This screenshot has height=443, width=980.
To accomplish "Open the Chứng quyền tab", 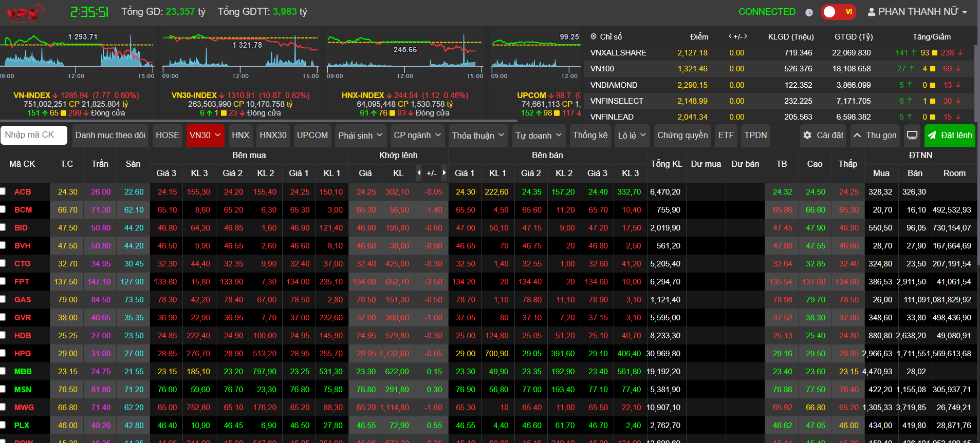I will pyautogui.click(x=682, y=135).
